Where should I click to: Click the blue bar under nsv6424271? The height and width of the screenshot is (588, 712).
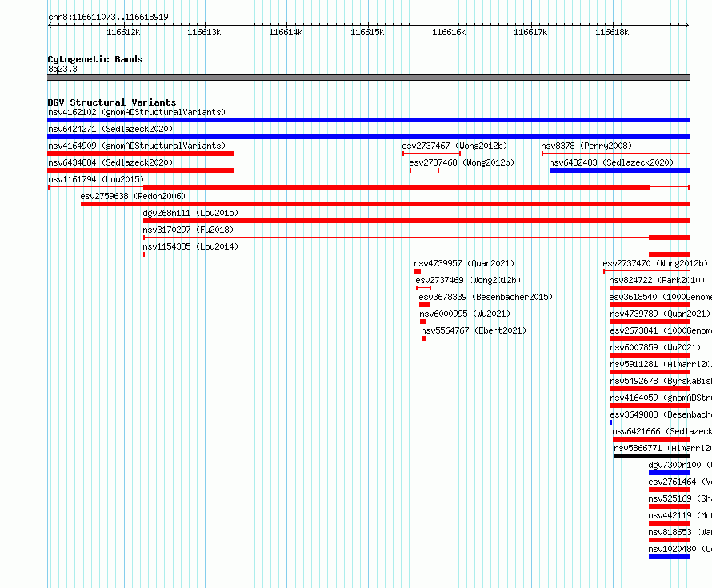(x=368, y=137)
